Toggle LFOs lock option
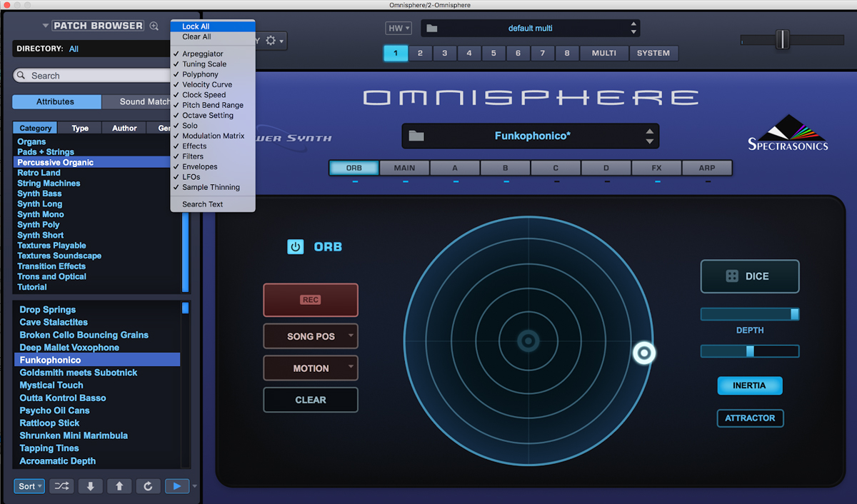The width and height of the screenshot is (857, 504). pos(191,177)
